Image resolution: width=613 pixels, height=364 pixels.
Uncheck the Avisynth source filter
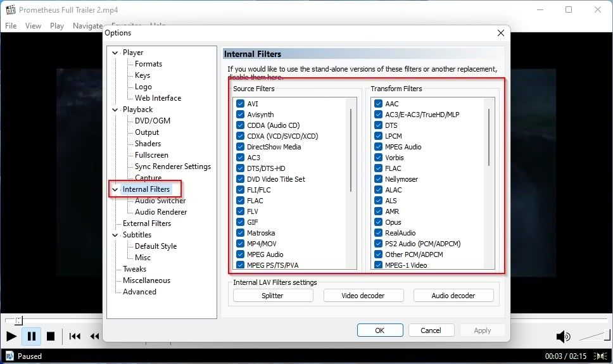(241, 115)
